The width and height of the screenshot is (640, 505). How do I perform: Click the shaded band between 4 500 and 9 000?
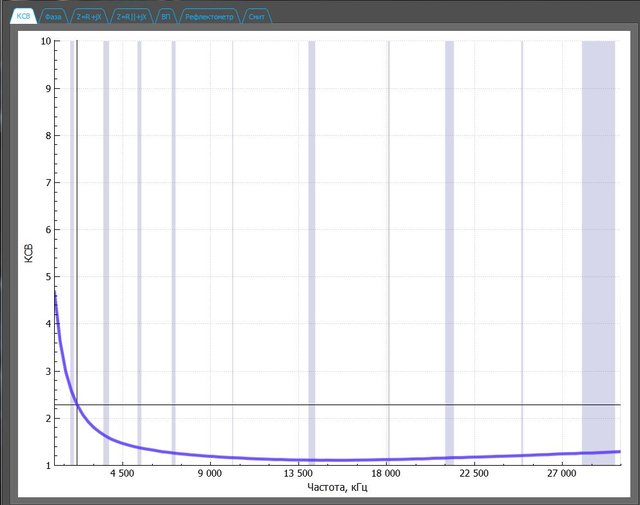[x=173, y=200]
